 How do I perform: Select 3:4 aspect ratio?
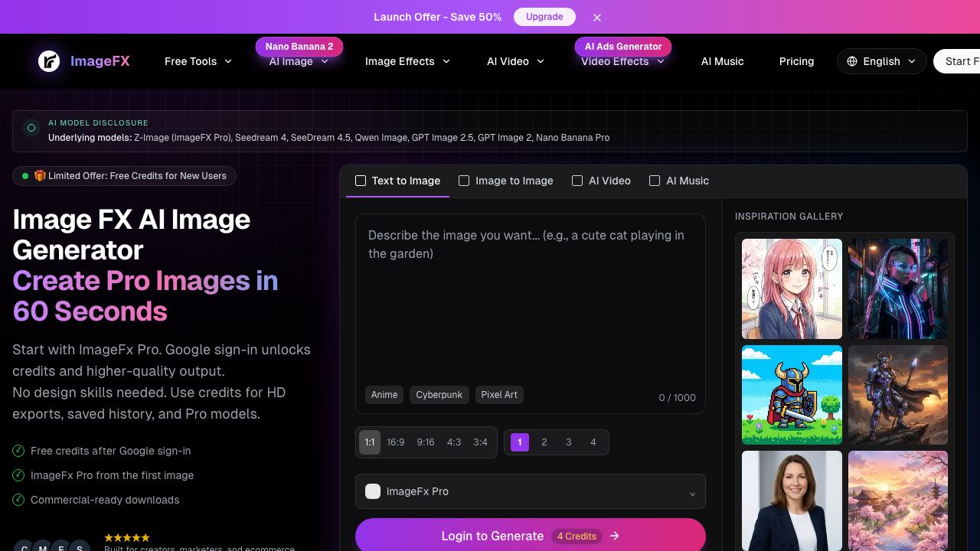[480, 442]
